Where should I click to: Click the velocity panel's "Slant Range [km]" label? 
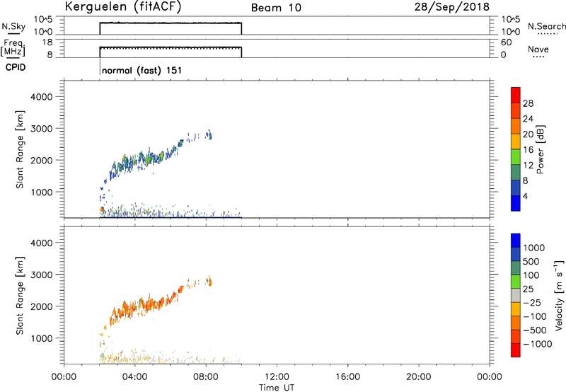pos(20,296)
